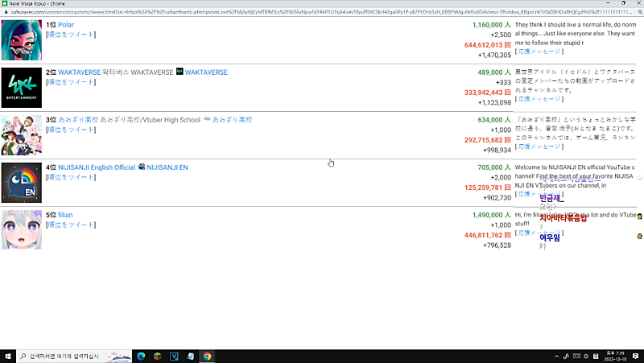
Task: Select view increase +796,528
Action: point(497,245)
